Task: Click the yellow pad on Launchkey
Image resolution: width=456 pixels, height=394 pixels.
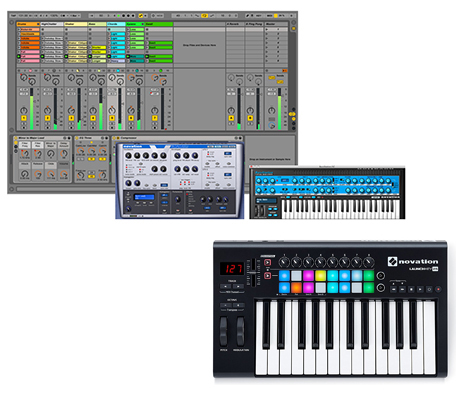Action: (x=320, y=276)
